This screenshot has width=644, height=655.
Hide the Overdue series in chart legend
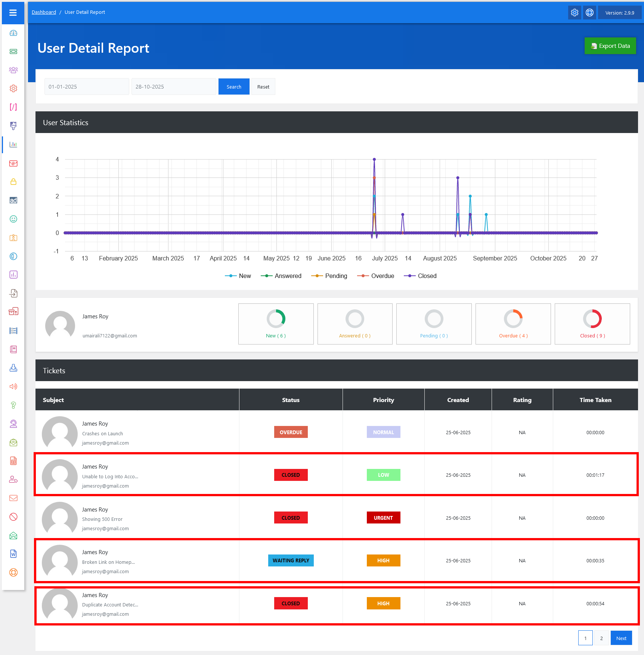pyautogui.click(x=376, y=276)
